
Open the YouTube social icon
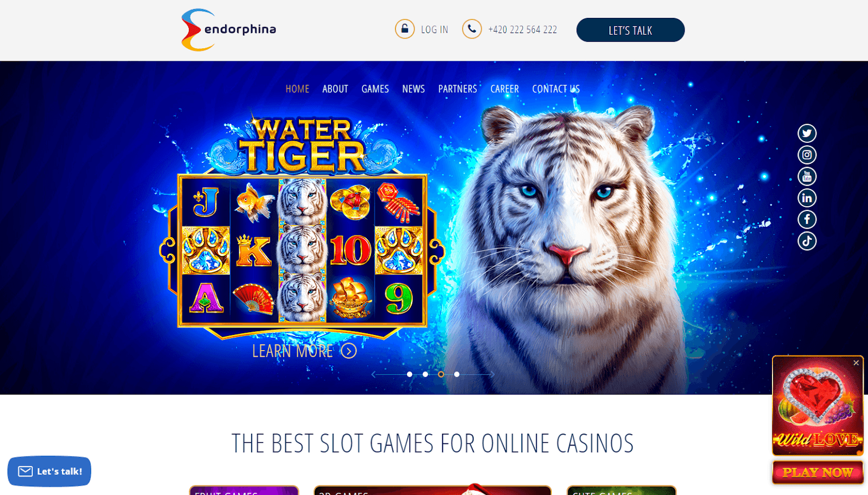[807, 176]
